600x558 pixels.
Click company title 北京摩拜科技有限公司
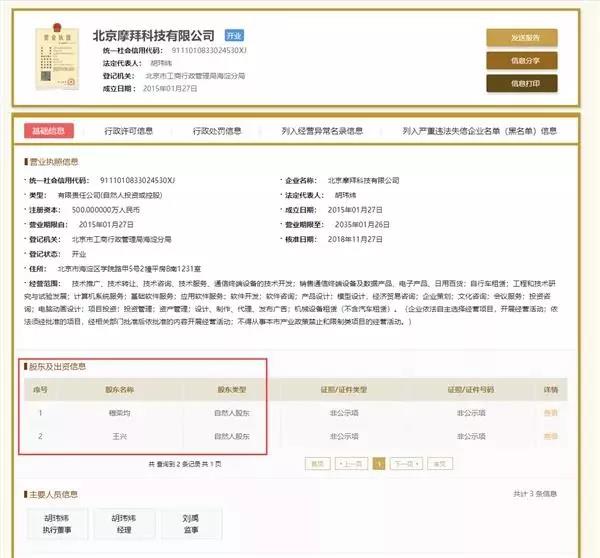(x=153, y=36)
